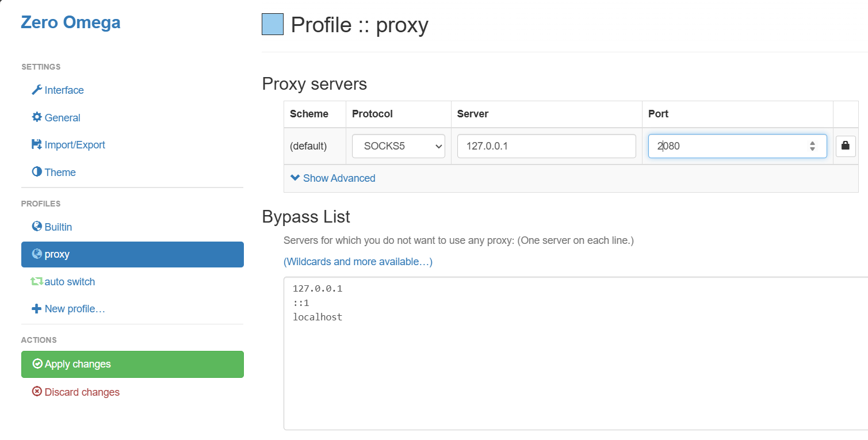
Task: Click the plus icon for New profile
Action: (x=37, y=309)
